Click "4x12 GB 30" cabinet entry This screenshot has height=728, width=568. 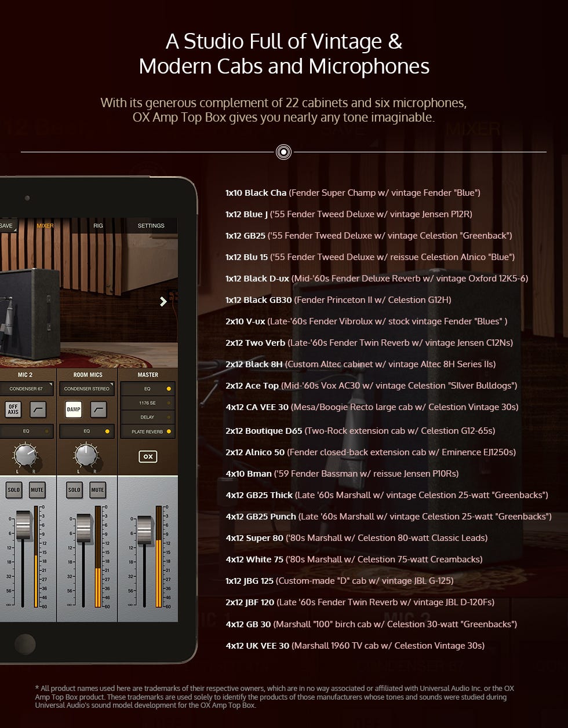372,624
